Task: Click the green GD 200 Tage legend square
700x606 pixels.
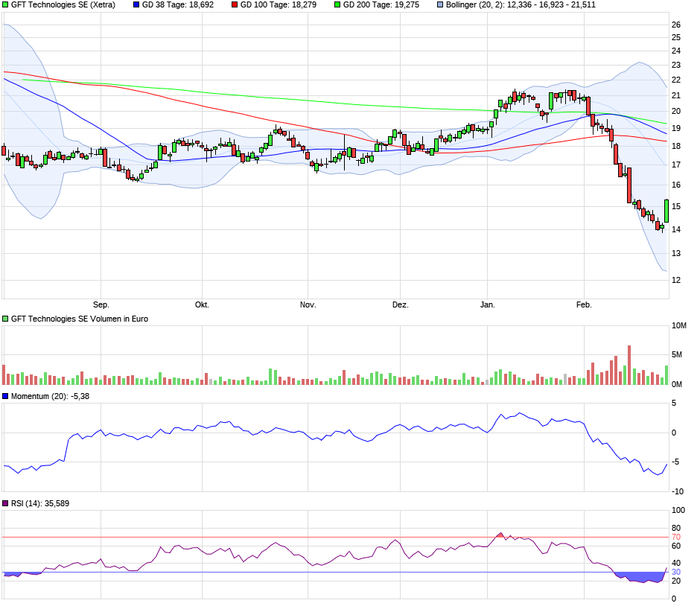Action: (x=337, y=4)
